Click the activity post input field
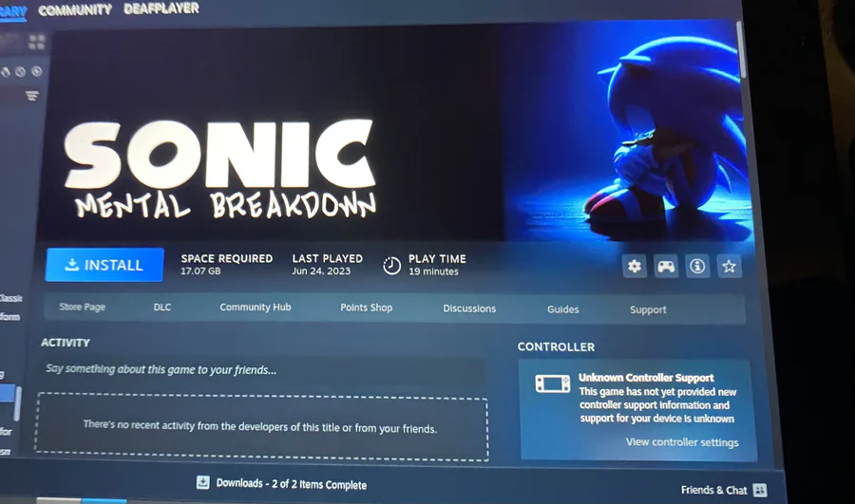Viewport: 855px width, 504px height. tap(262, 370)
